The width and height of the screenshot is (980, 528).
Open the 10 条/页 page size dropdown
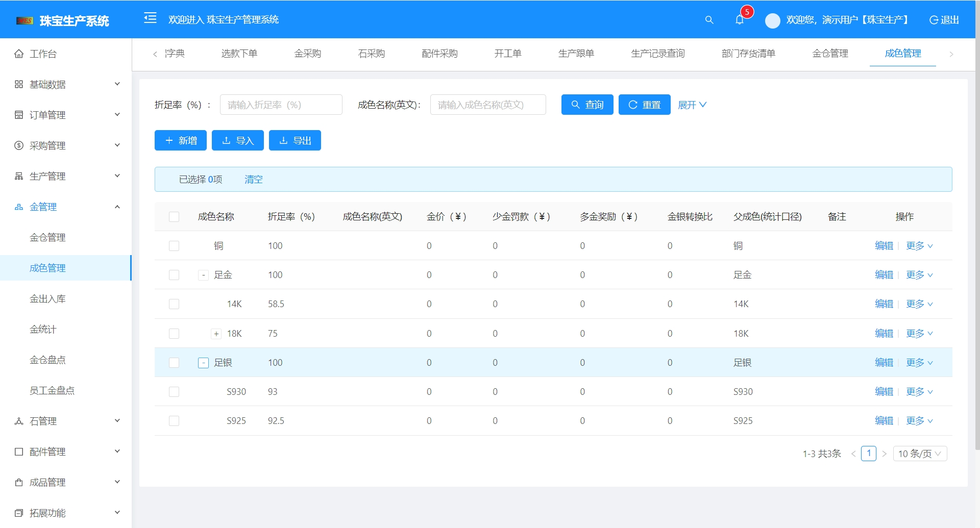[919, 454]
